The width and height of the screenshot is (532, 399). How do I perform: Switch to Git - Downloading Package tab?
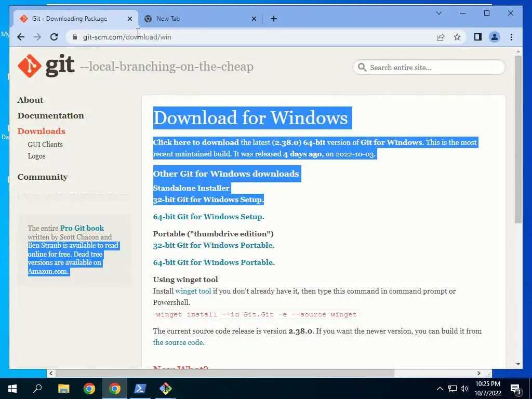click(x=70, y=19)
